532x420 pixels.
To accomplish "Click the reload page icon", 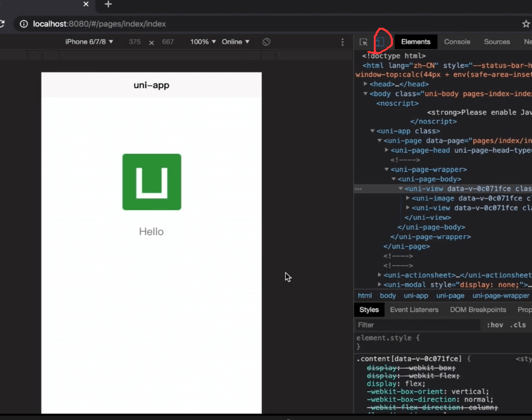I will 2,24.
